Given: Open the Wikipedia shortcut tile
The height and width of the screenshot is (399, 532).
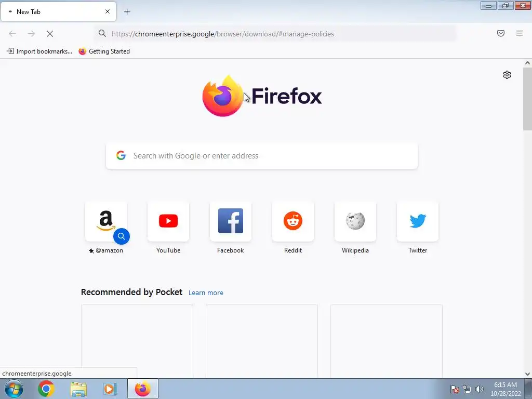Looking at the screenshot, I should [x=355, y=221].
